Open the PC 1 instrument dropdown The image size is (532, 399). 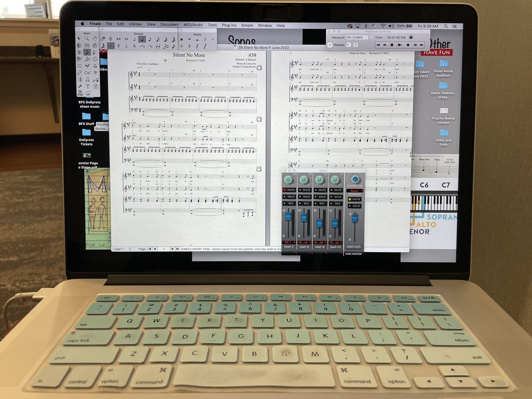click(289, 243)
